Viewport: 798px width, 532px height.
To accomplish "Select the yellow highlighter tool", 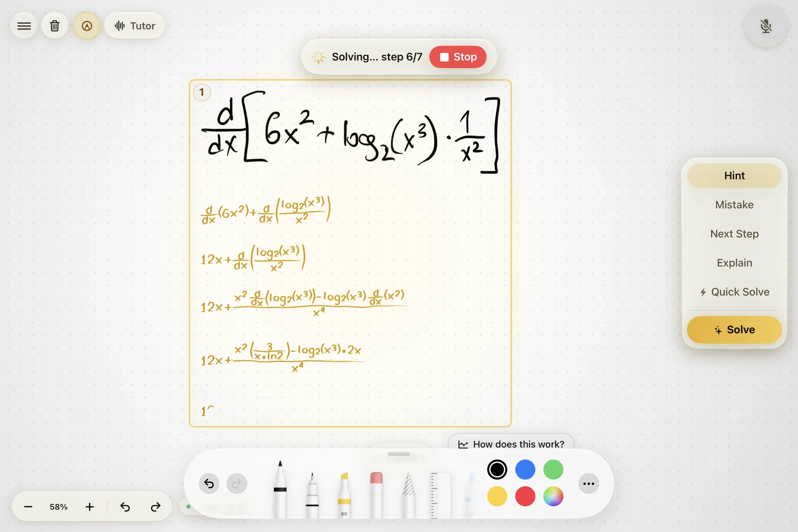I will pos(344,495).
